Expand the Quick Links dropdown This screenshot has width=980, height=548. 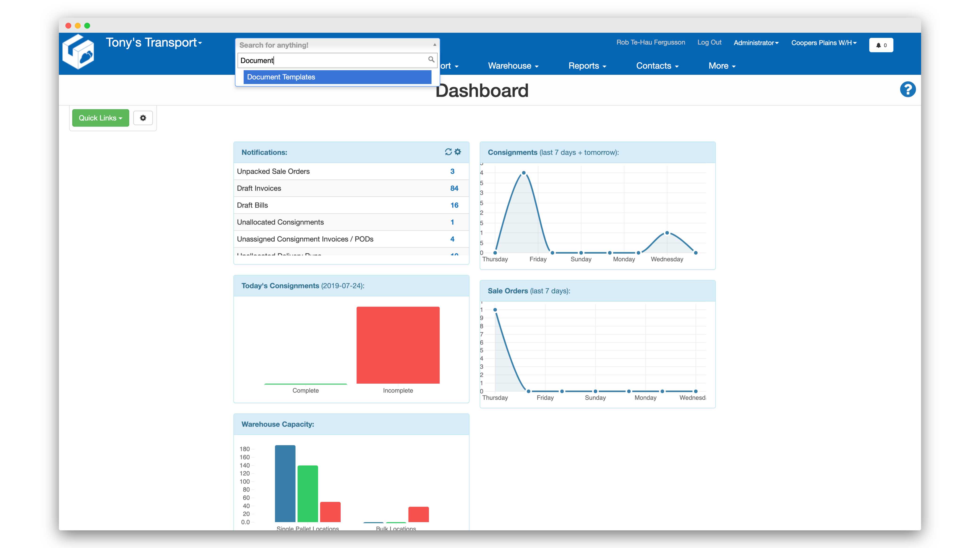tap(100, 118)
